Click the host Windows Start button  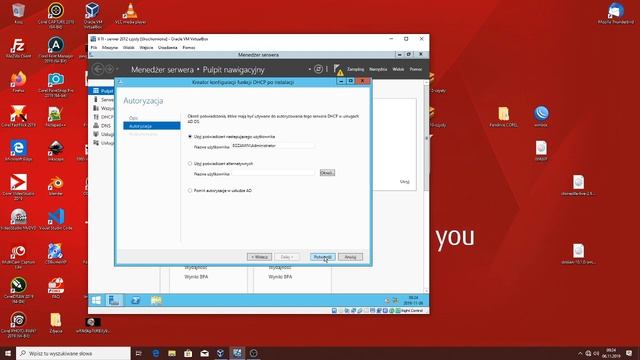[x=8, y=353]
